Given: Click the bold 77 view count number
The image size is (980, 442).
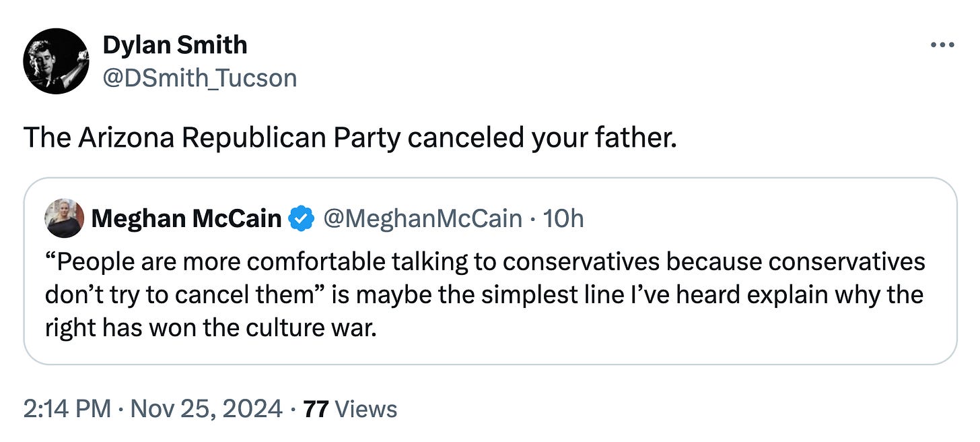Looking at the screenshot, I should (316, 408).
